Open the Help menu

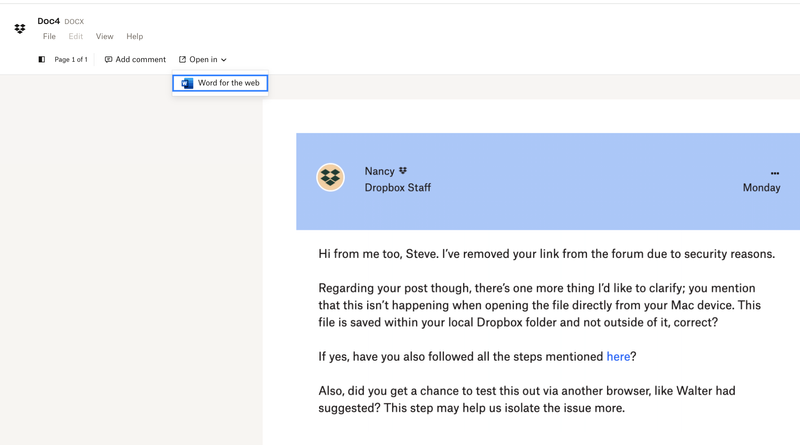[x=134, y=37]
